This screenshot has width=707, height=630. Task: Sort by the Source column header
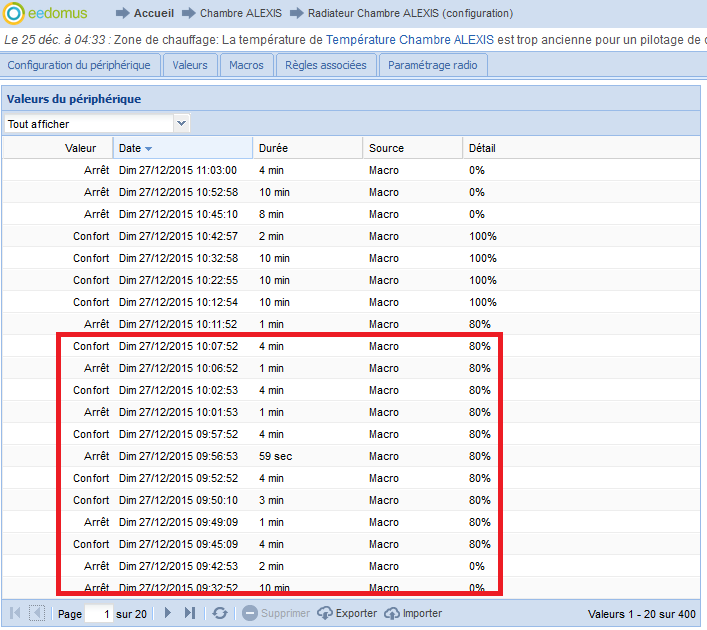[x=413, y=149]
